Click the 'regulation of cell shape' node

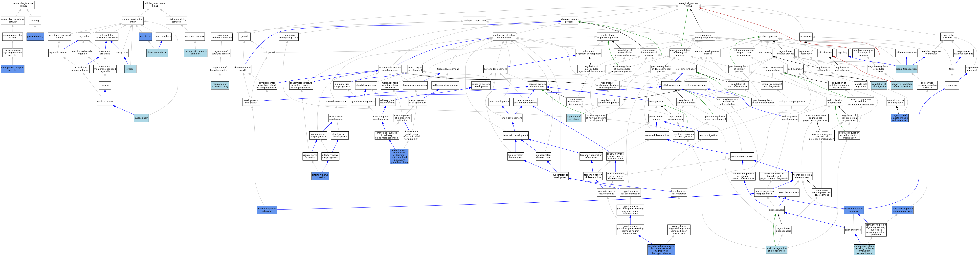click(574, 118)
